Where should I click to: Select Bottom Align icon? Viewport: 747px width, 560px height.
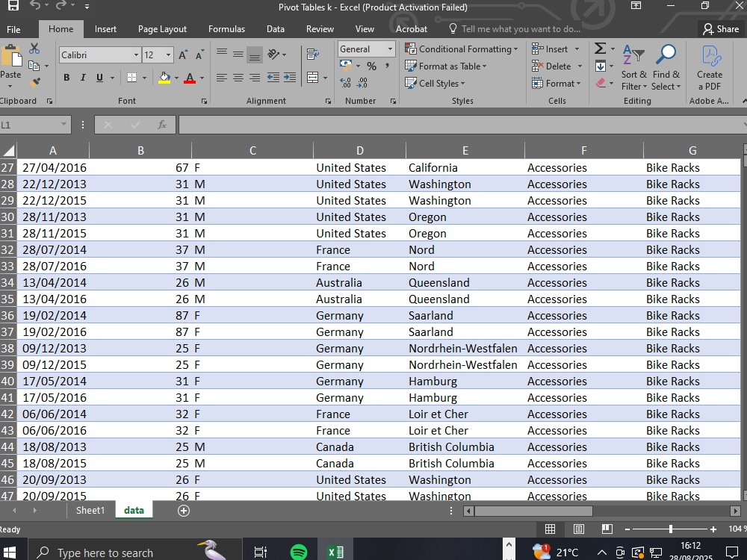[x=255, y=55]
